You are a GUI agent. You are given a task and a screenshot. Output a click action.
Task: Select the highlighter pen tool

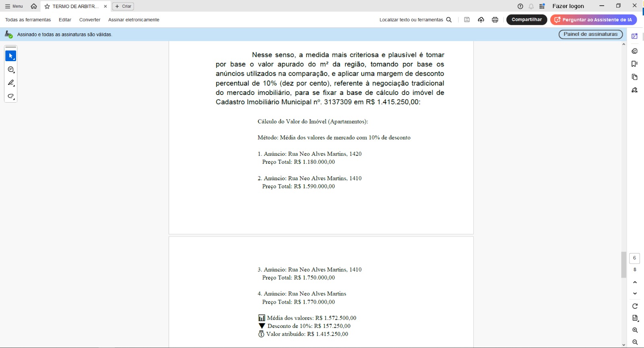11,83
